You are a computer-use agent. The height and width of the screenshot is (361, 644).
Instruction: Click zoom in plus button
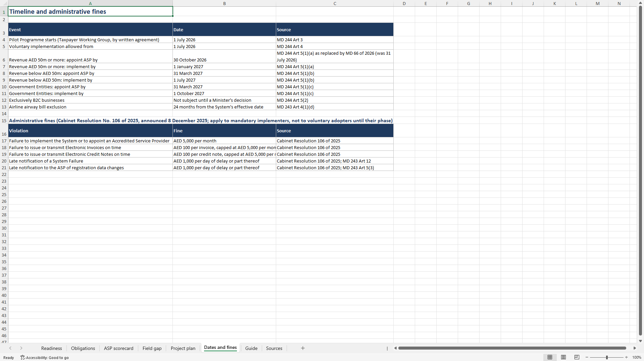627,357
